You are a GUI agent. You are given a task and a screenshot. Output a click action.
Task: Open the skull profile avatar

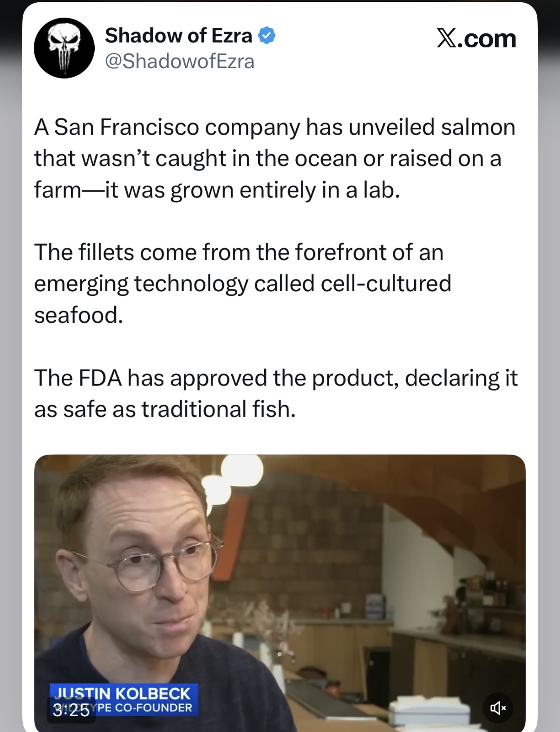click(65, 48)
